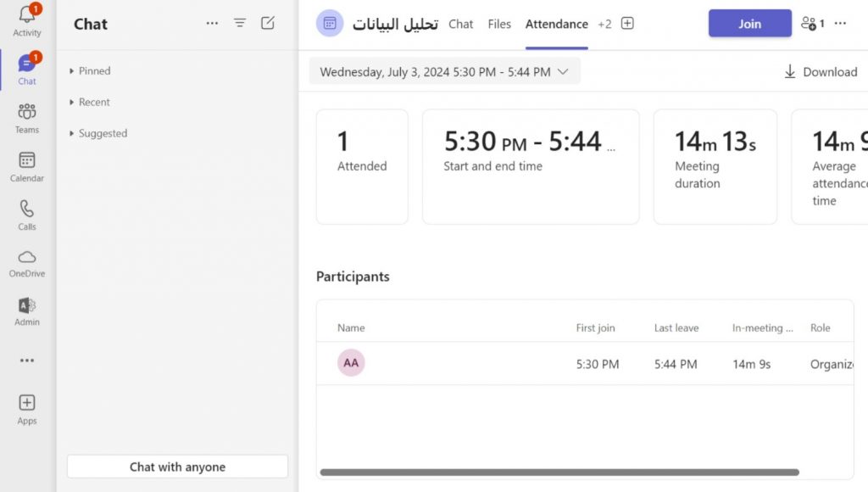Download the attendance report

[821, 72]
